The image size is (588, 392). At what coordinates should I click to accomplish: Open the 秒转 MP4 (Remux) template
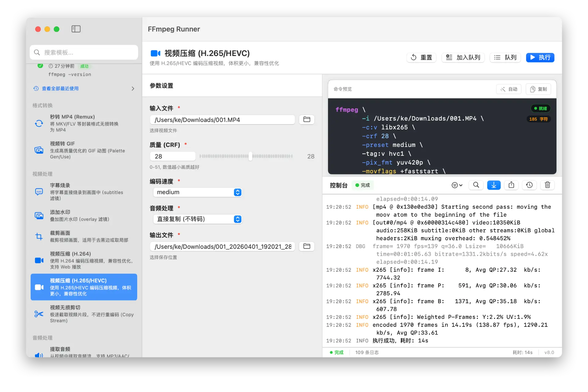(84, 123)
